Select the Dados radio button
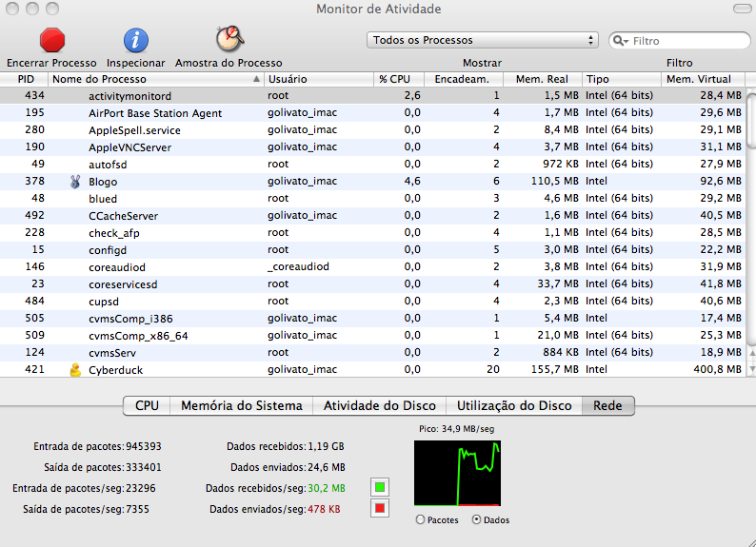 [476, 519]
